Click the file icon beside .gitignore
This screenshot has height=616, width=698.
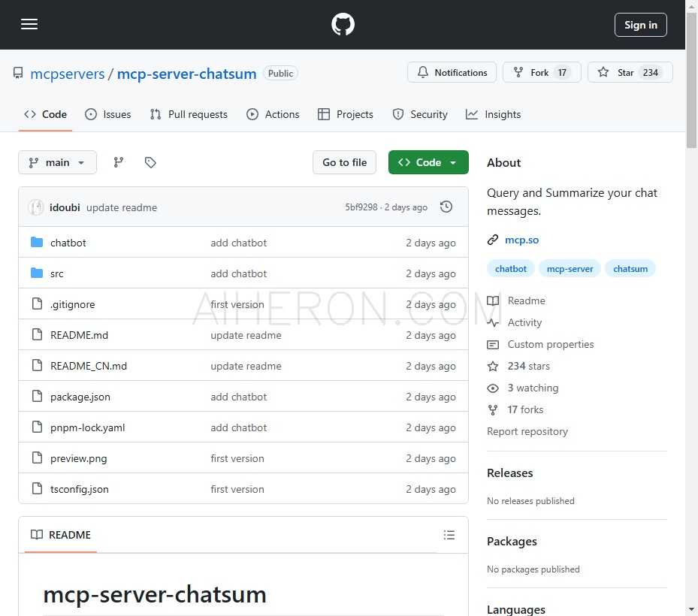coord(37,303)
